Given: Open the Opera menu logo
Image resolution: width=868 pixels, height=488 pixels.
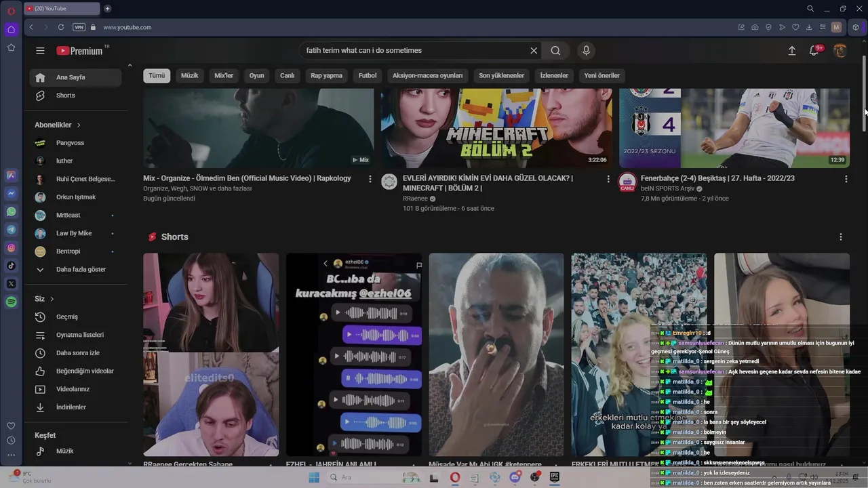Looking at the screenshot, I should [11, 11].
